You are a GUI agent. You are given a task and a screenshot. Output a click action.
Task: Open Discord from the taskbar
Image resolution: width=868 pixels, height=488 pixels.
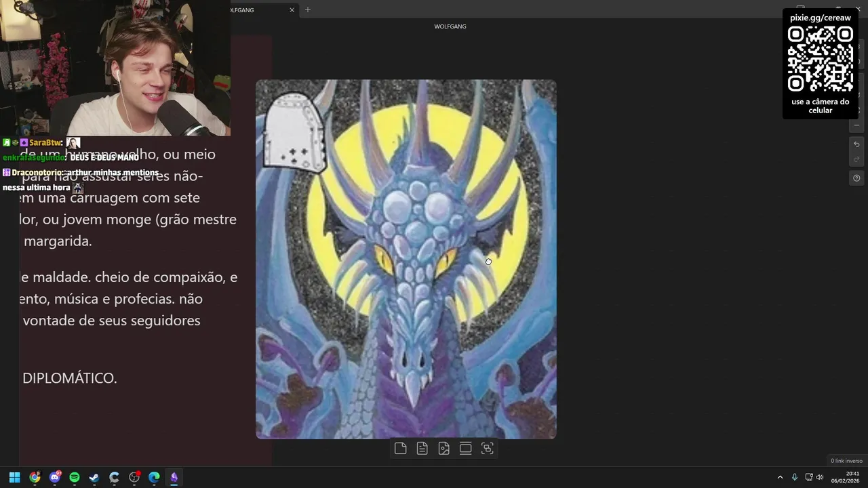click(55, 477)
